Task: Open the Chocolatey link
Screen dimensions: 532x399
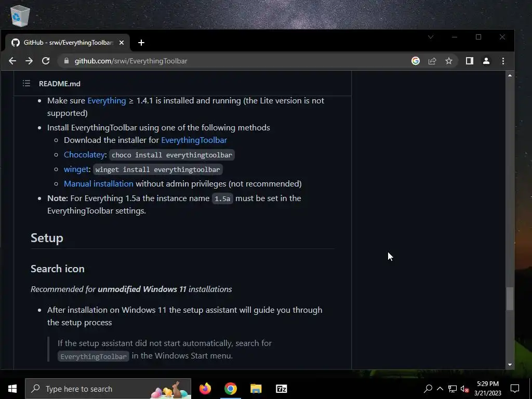Action: [x=84, y=154]
